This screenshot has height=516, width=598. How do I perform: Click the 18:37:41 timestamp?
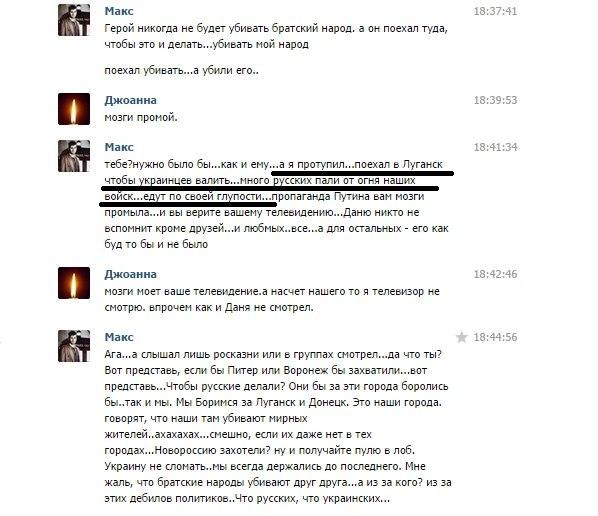pyautogui.click(x=495, y=11)
